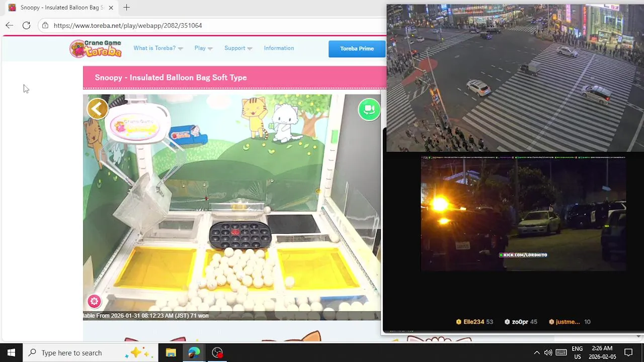The height and width of the screenshot is (362, 644).
Task: Open the round red-black taskbar app
Action: tap(217, 352)
